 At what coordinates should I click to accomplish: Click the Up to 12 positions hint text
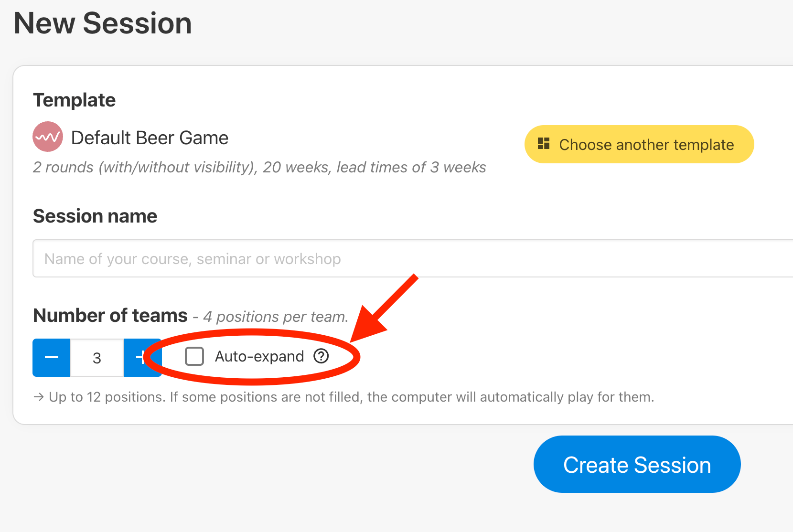click(352, 397)
